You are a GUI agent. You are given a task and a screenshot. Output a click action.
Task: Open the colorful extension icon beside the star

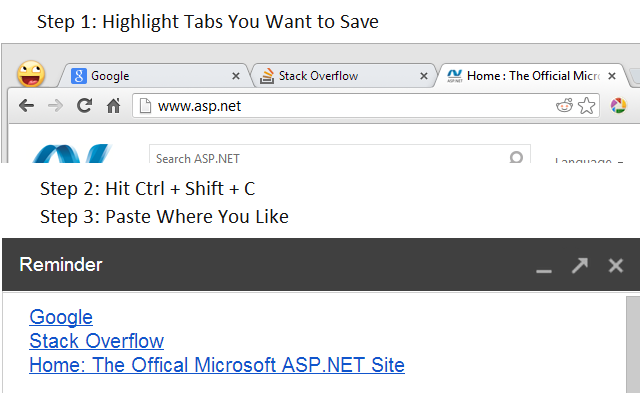pos(618,105)
